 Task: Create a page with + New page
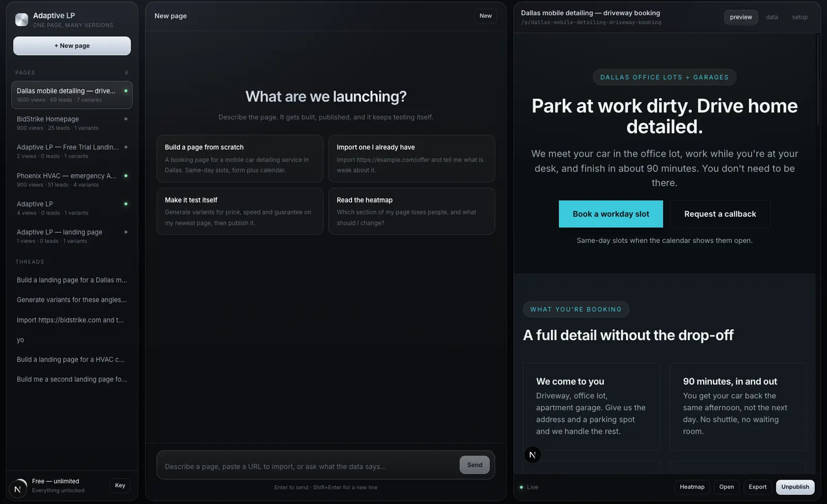pos(72,45)
